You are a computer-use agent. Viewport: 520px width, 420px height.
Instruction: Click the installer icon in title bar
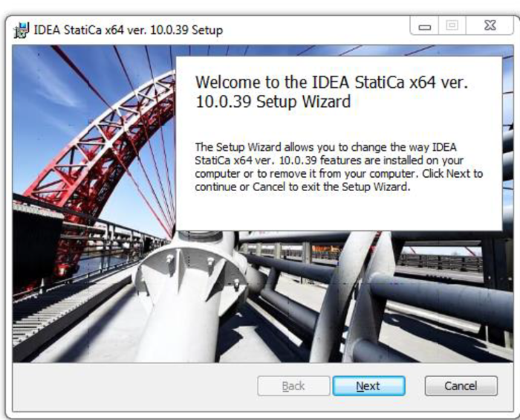coord(22,30)
